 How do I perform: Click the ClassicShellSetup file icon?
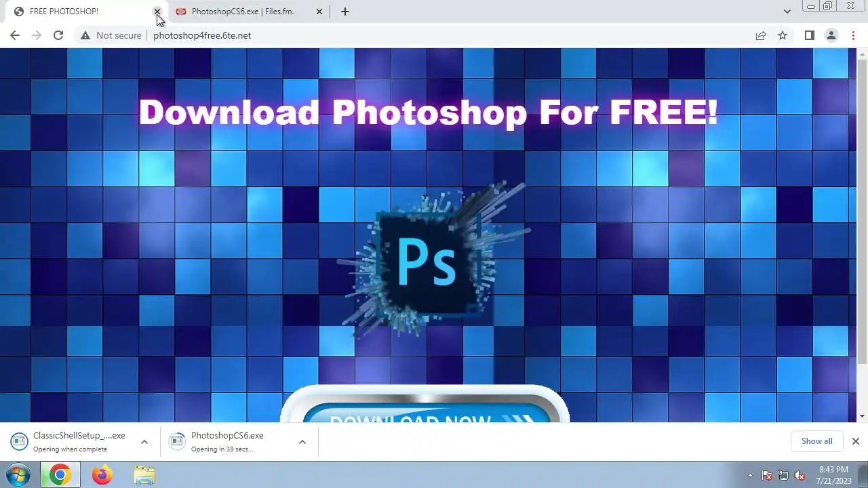pos(20,441)
